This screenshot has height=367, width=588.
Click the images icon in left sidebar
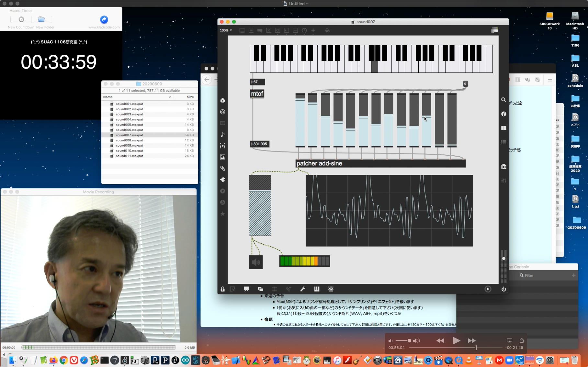pyautogui.click(x=222, y=157)
